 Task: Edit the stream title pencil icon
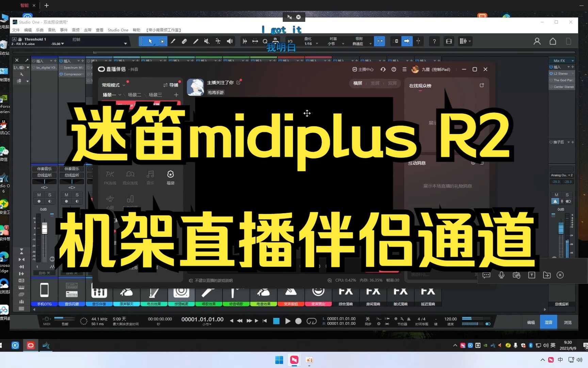tap(239, 82)
